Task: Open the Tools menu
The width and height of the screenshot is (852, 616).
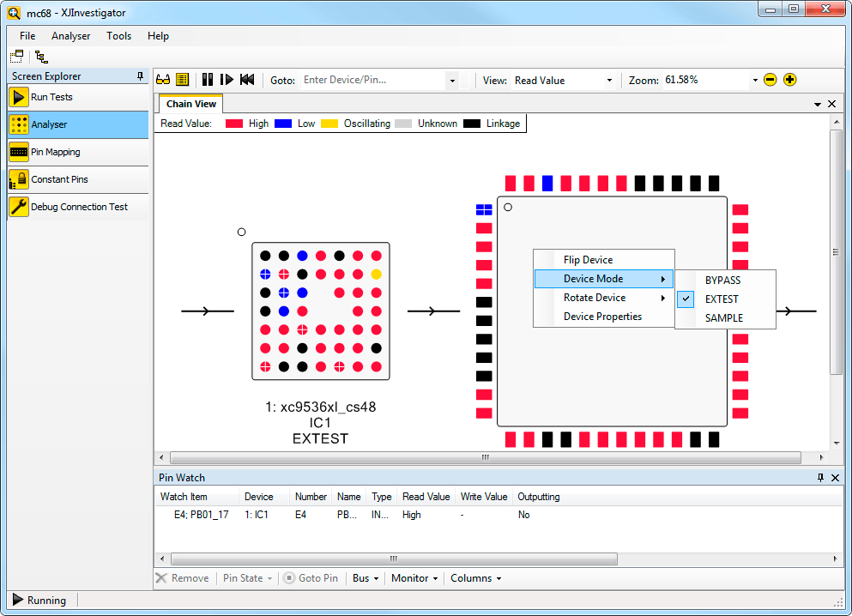Action: coord(118,36)
